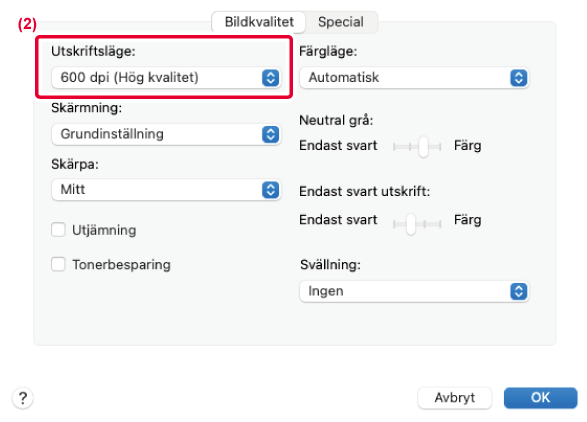
Task: Click the Skärmning dropdown arrow icon
Action: [270, 134]
